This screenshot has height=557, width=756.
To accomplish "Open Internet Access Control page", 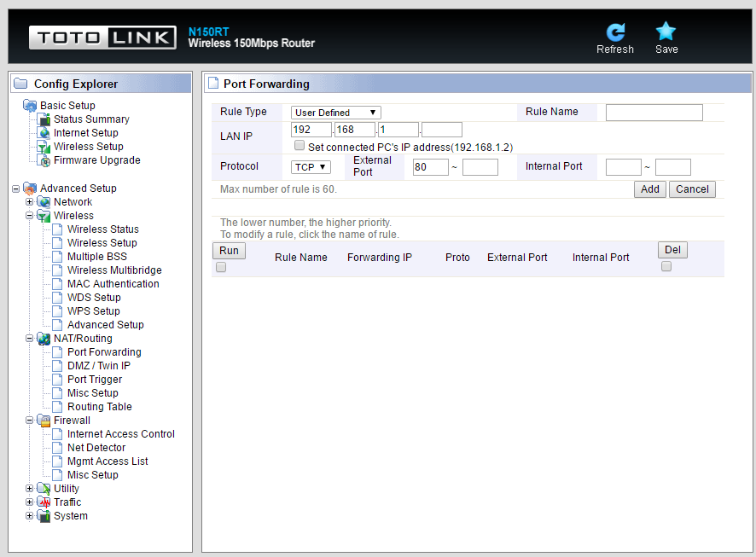I will click(121, 434).
